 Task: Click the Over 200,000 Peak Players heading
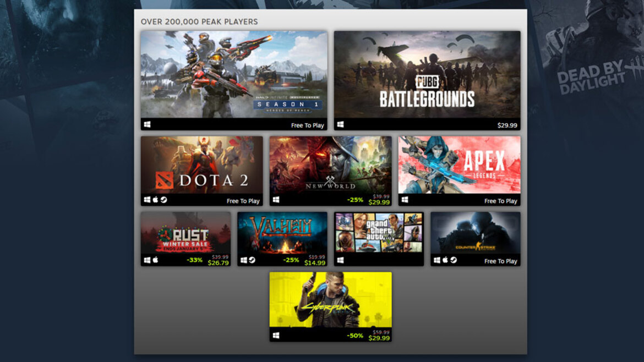pos(199,22)
